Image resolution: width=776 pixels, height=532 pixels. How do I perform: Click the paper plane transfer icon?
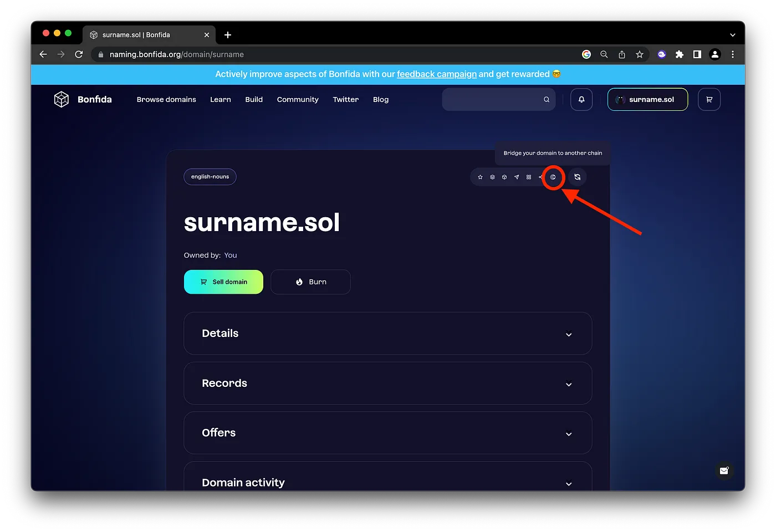click(517, 177)
